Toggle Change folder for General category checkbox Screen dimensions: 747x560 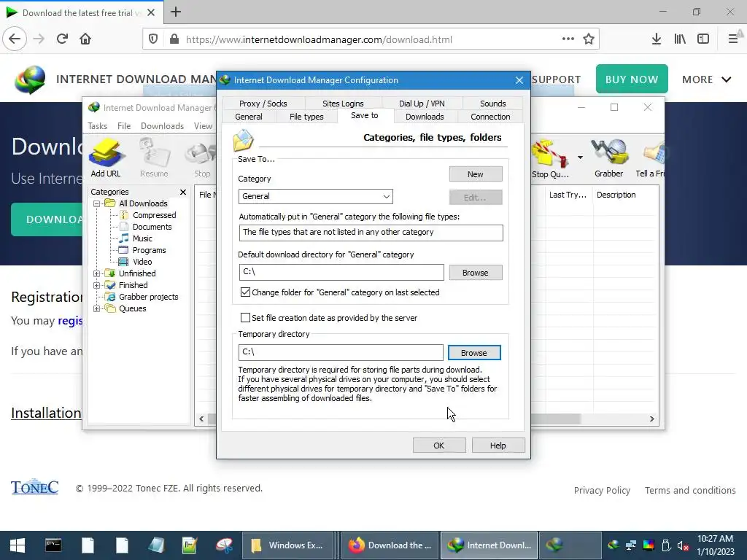pos(245,292)
